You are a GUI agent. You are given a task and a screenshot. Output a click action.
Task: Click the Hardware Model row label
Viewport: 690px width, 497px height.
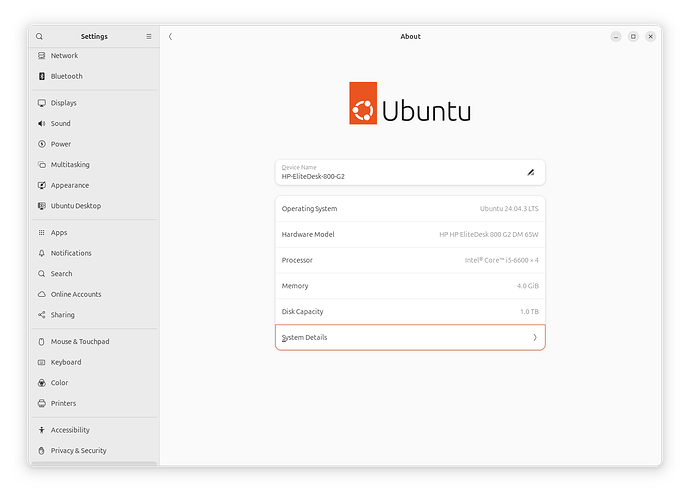pos(308,235)
